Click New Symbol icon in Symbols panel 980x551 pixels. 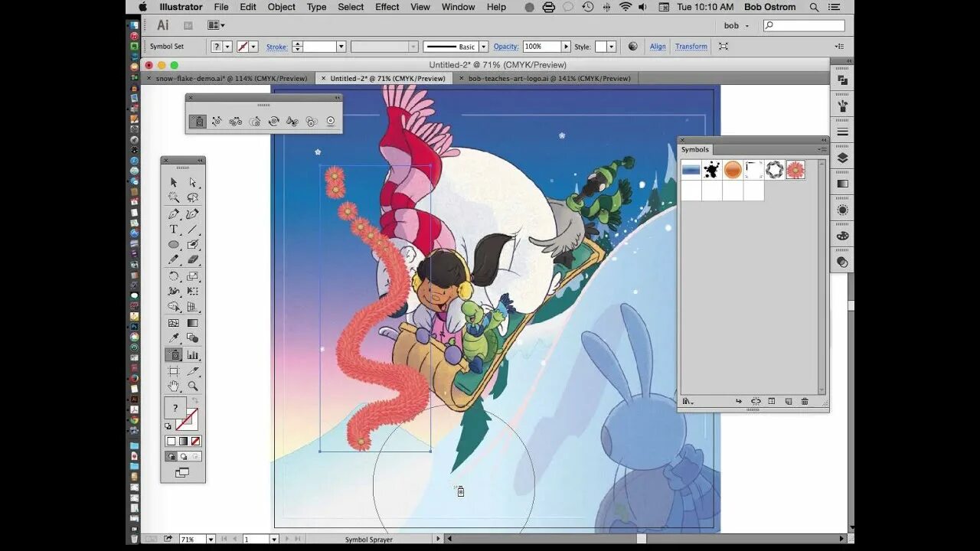point(789,401)
